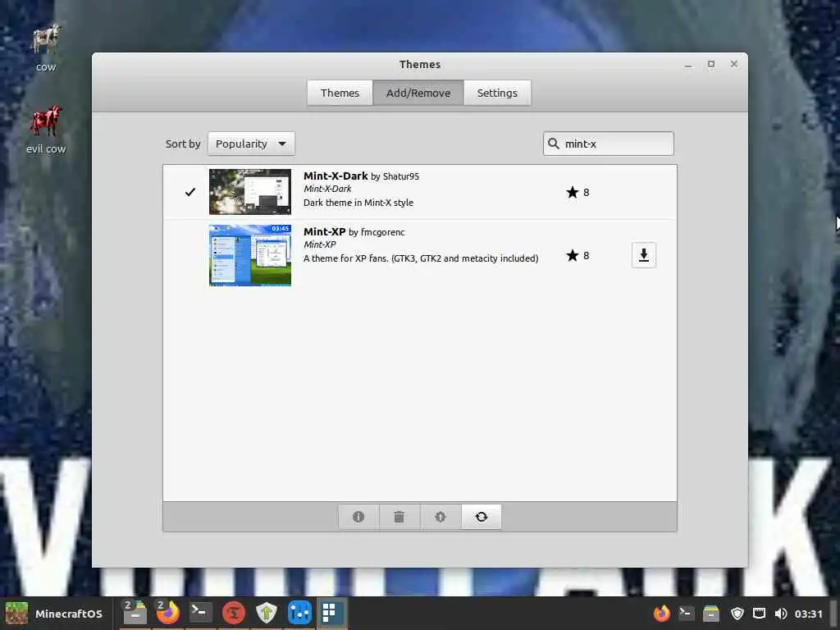Click the Mint-X-Dark theme thumbnail
Screen dimensions: 840x630
250,192
